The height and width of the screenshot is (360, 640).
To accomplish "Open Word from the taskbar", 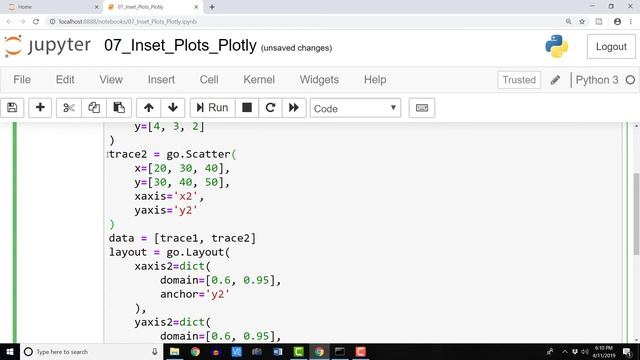I will (x=278, y=352).
